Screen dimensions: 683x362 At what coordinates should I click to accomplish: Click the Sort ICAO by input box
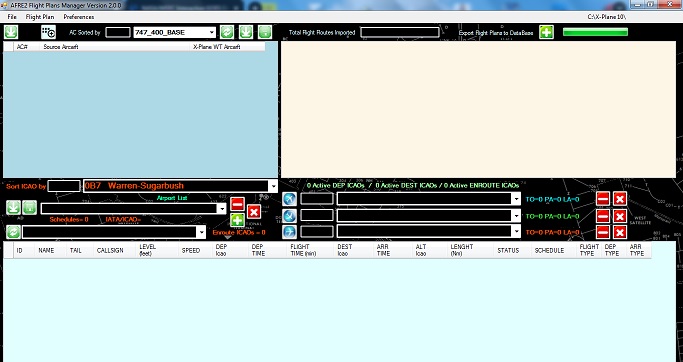tap(64, 186)
